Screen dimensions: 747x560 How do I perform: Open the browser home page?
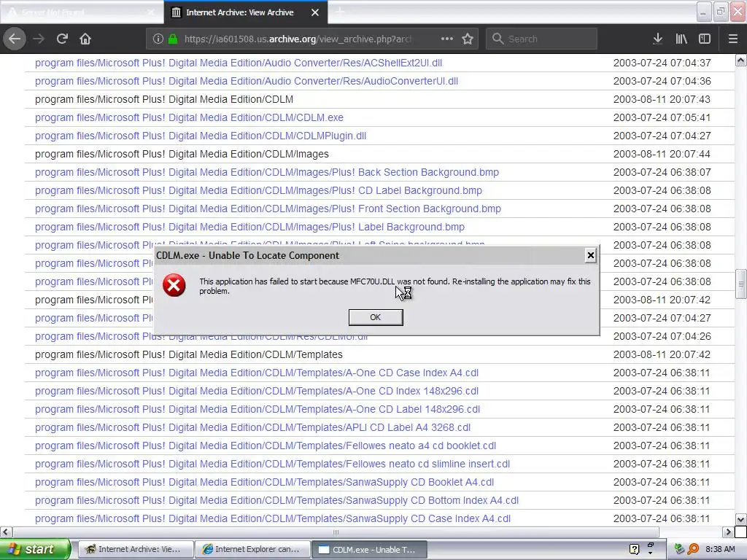point(85,39)
